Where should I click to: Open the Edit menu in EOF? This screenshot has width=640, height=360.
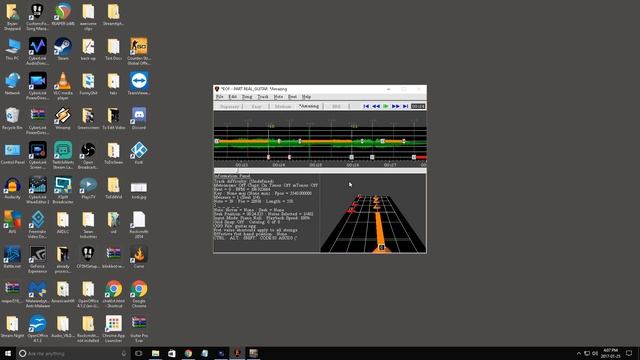[x=233, y=97]
